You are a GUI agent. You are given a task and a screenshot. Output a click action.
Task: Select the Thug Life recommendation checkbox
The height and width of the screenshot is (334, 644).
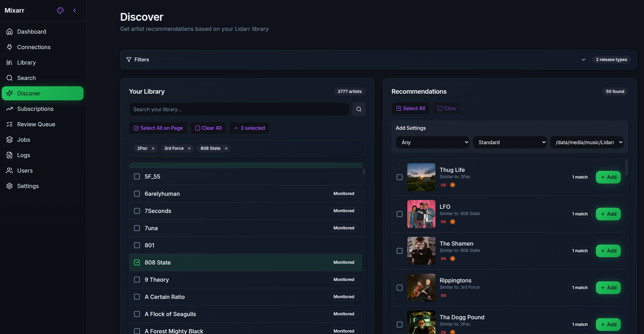pos(400,177)
